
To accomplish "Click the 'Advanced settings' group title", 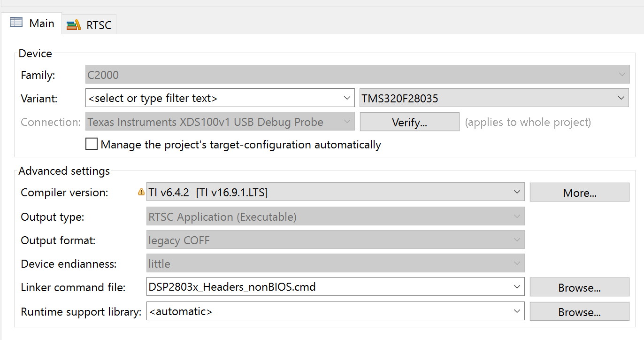I will point(64,171).
